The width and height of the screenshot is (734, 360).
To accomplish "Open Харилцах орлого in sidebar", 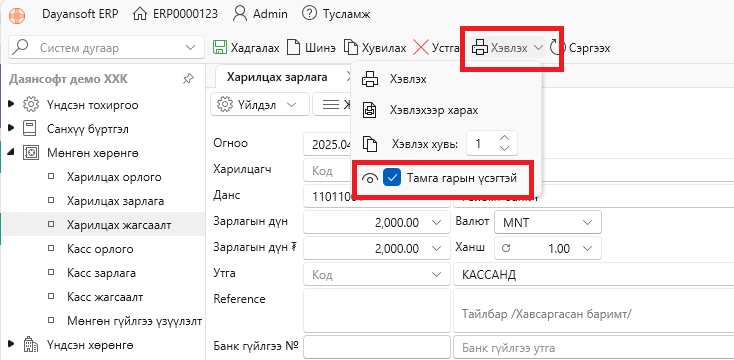I will pos(114,177).
